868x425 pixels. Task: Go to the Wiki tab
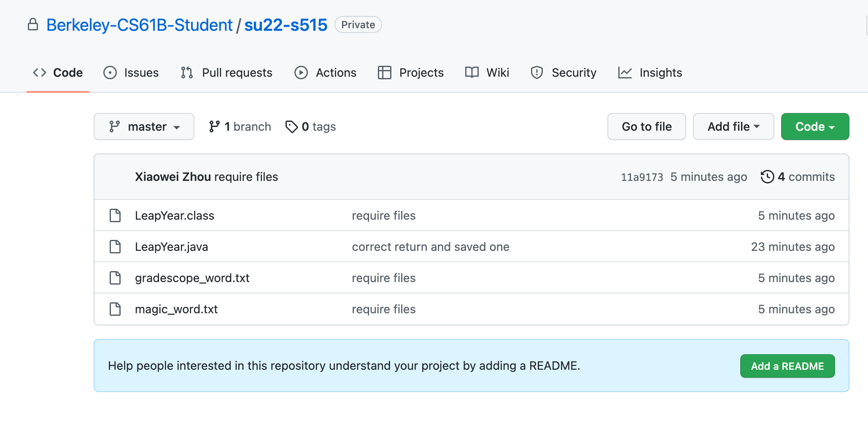(x=487, y=73)
